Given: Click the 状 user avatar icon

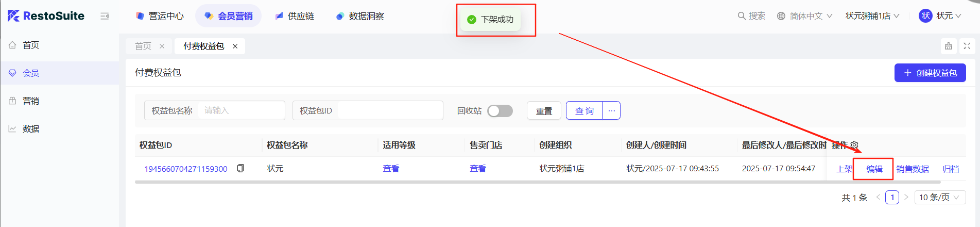Looking at the screenshot, I should (925, 16).
